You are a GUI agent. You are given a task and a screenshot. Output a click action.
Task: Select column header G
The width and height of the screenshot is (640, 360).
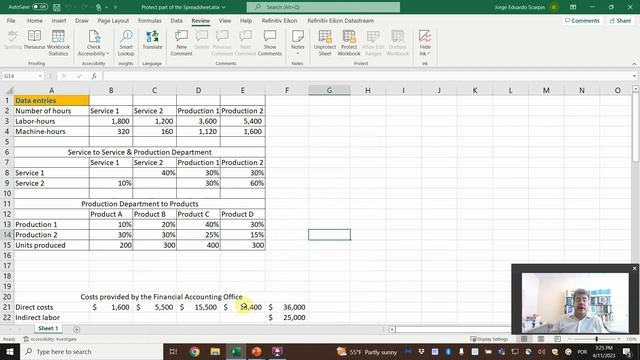click(329, 90)
